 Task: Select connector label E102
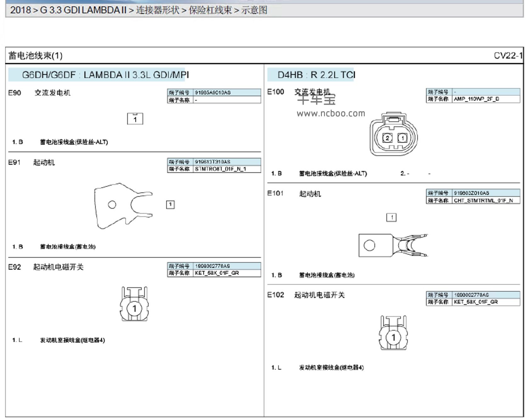[276, 295]
